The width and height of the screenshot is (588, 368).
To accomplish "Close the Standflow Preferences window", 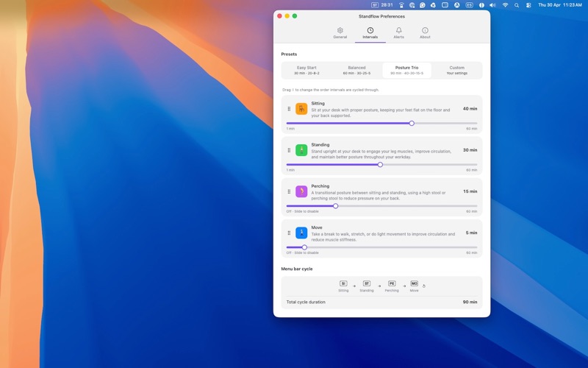I will click(279, 15).
